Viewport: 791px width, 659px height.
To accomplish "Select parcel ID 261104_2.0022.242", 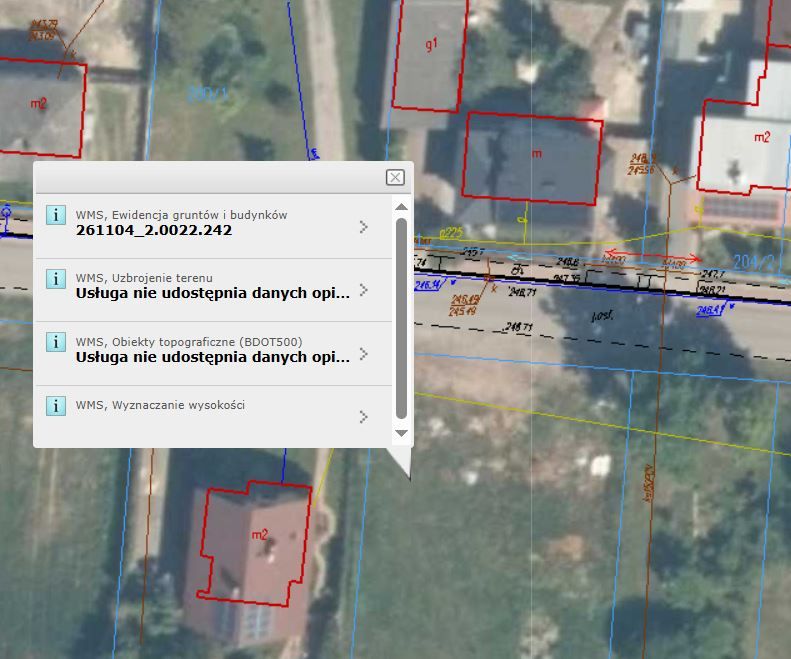I will click(154, 230).
